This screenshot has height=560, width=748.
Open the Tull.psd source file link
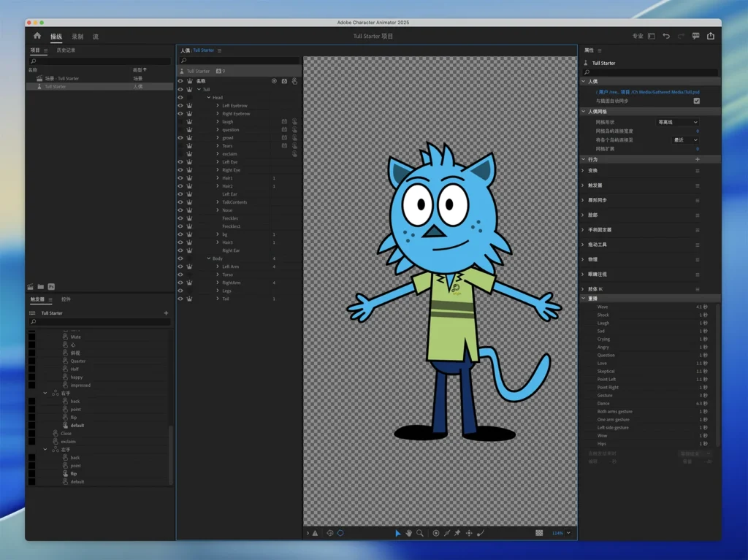(648, 92)
